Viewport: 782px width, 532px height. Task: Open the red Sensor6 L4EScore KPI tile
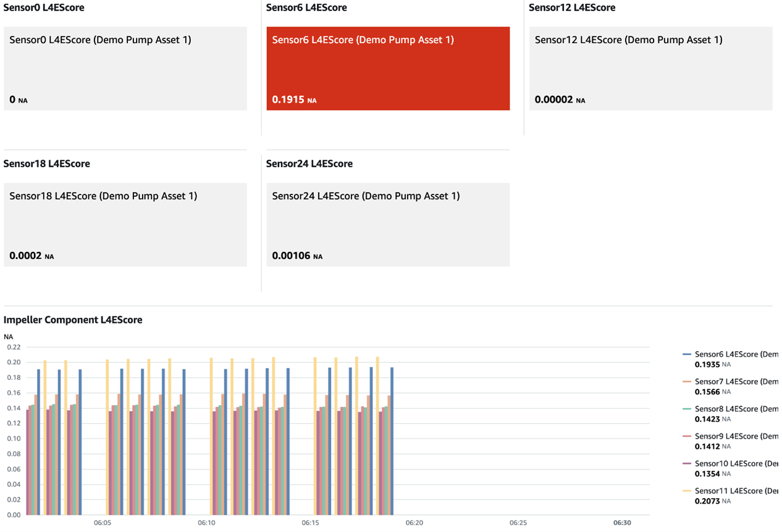point(388,68)
